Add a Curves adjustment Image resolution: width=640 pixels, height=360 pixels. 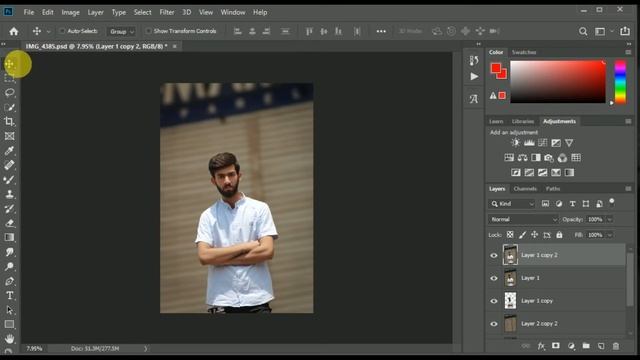click(x=542, y=143)
